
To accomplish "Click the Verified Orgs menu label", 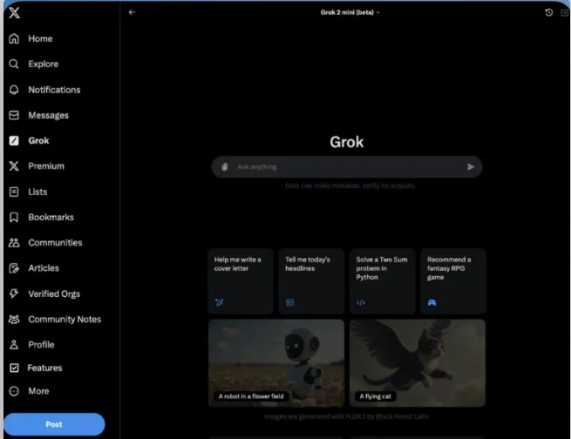I will [54, 294].
